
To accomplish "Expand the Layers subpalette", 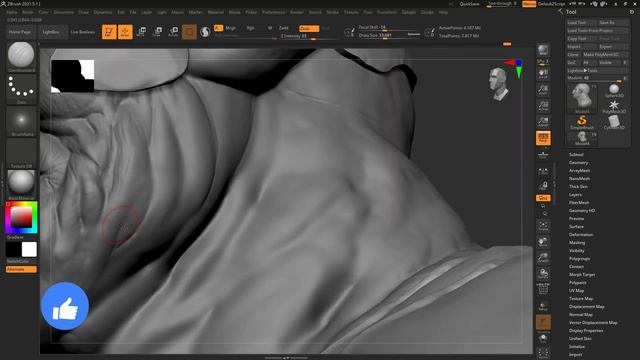I will point(575,195).
